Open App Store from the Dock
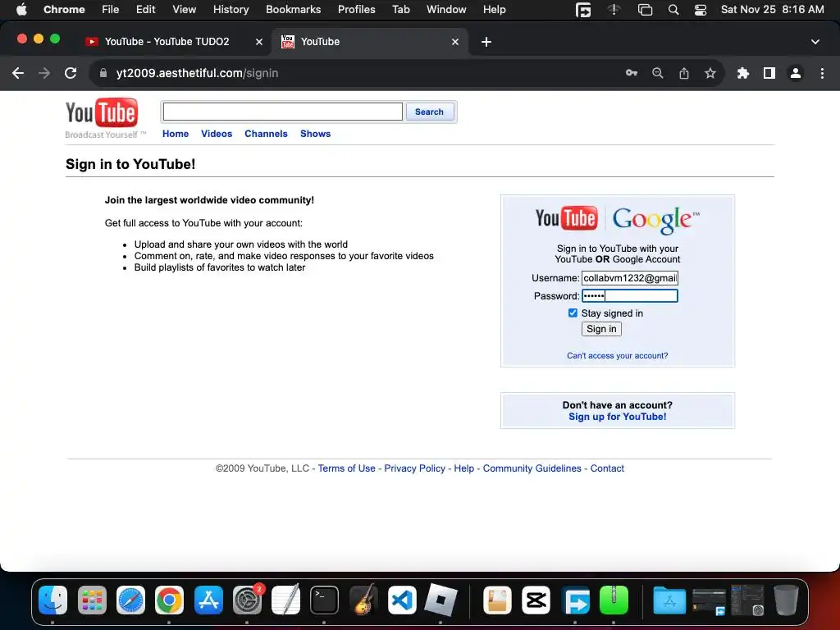This screenshot has width=840, height=630. pos(208,600)
